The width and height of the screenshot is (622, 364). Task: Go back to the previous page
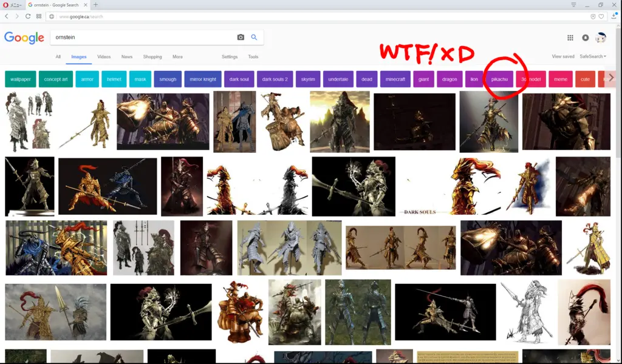pos(7,16)
